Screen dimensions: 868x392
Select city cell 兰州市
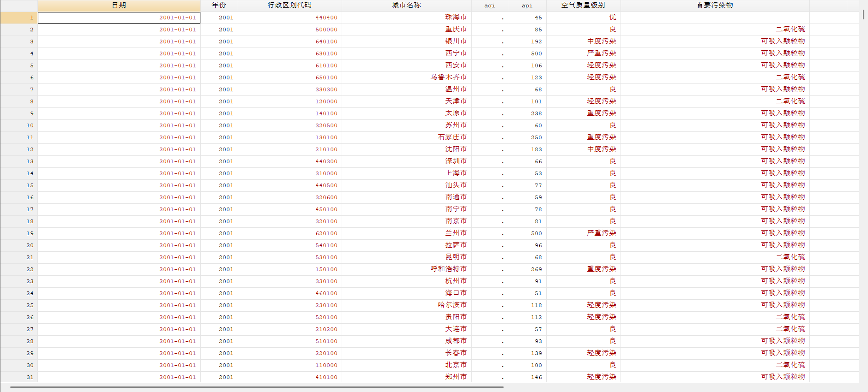(406, 233)
